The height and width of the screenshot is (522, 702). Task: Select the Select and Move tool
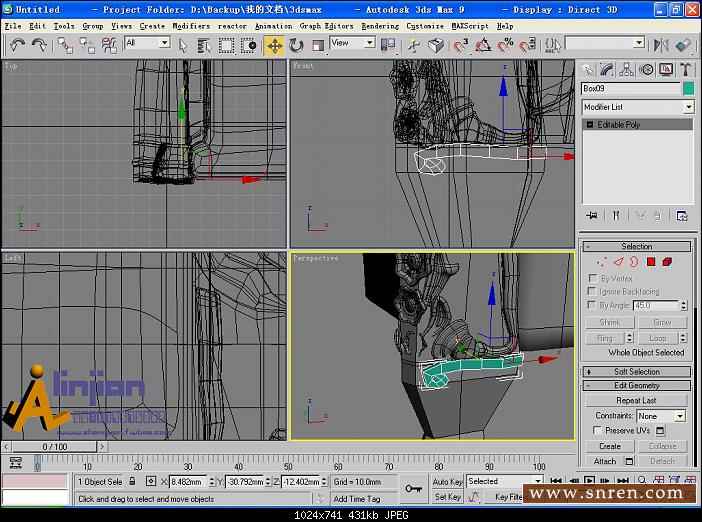pos(274,45)
